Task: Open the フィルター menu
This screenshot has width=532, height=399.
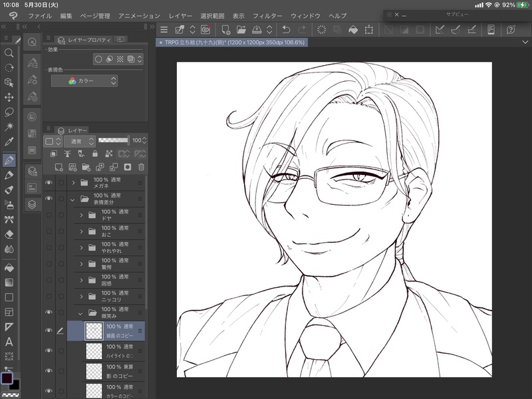Action: tap(268, 15)
